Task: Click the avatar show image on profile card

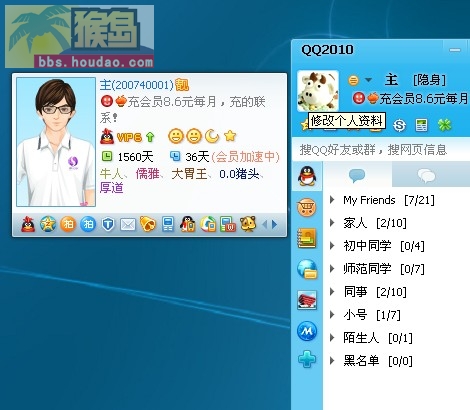Action: (56, 142)
